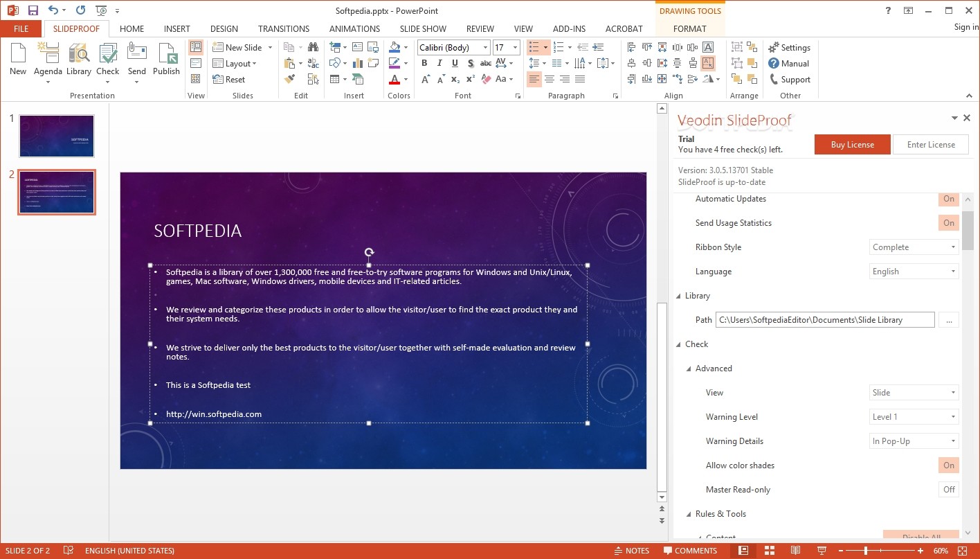This screenshot has width=980, height=559.
Task: Open the Slide Library tool
Action: coord(79,59)
